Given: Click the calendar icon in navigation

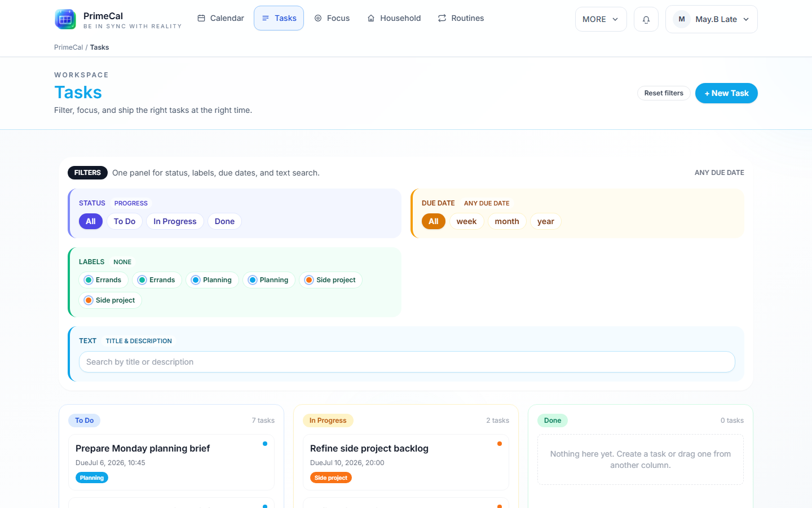Looking at the screenshot, I should click(x=201, y=18).
